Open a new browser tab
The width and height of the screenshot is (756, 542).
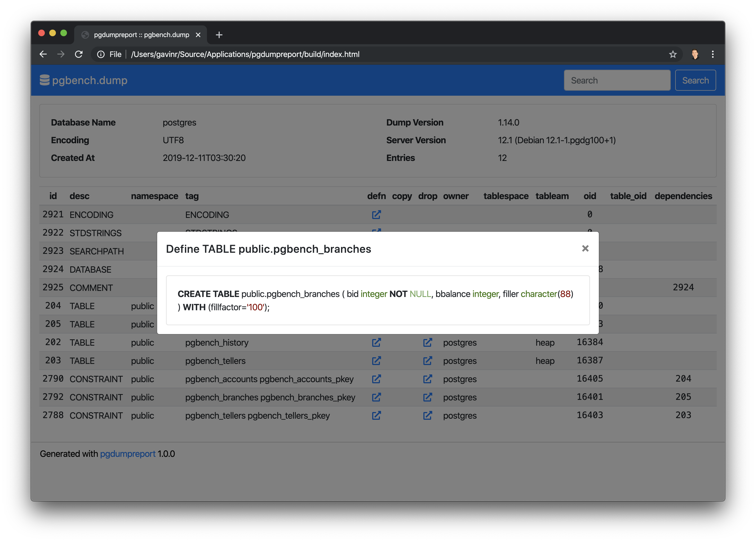[x=219, y=35]
